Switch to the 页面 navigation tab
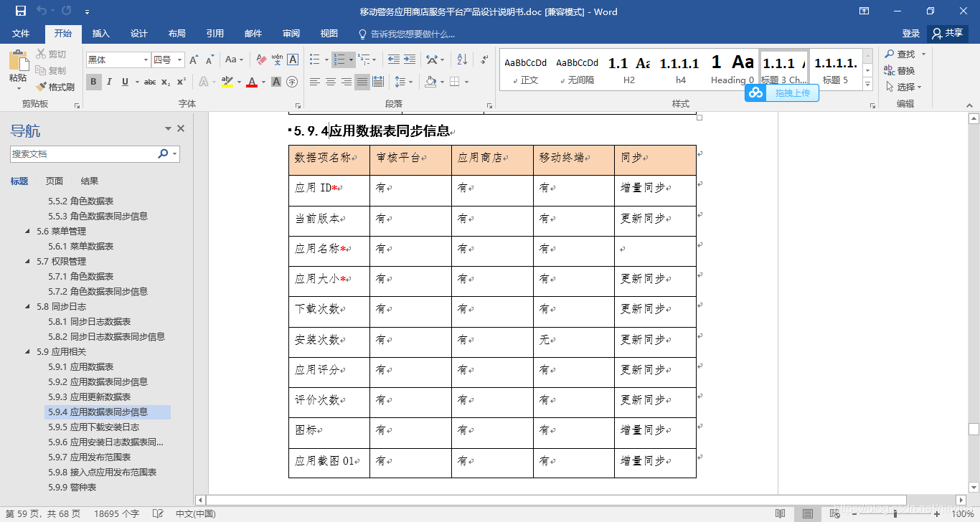The image size is (980, 522). [55, 181]
